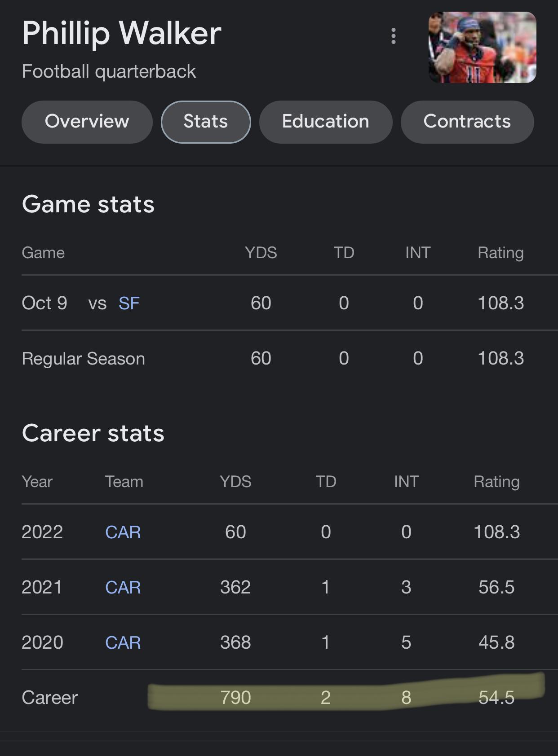The height and width of the screenshot is (756, 558).
Task: Follow the SF opponent team link
Action: click(x=129, y=303)
